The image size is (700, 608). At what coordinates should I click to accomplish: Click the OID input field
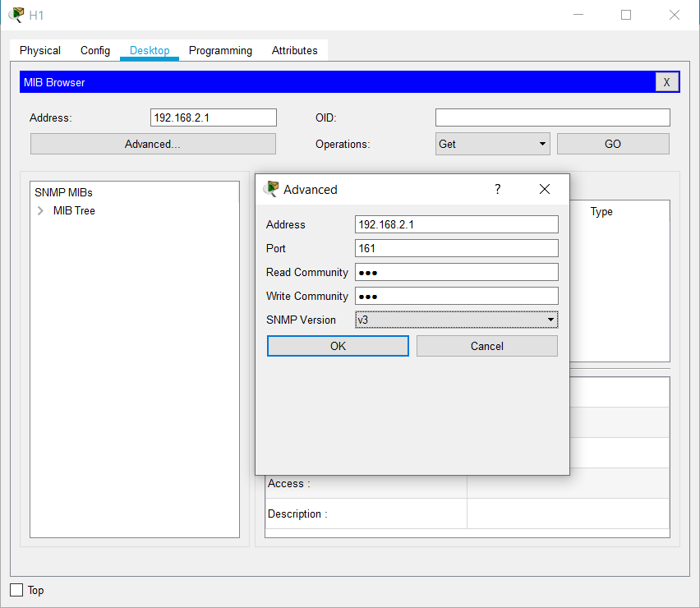[x=552, y=117]
